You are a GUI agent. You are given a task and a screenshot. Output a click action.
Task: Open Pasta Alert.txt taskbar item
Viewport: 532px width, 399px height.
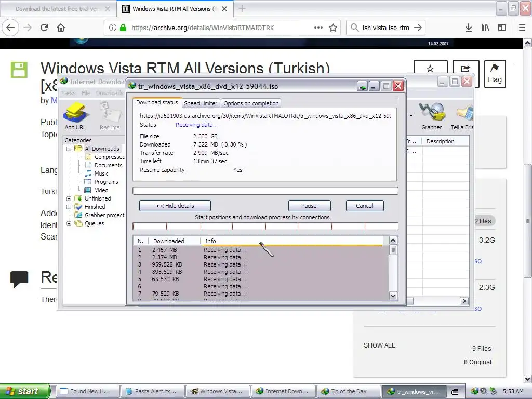click(153, 391)
